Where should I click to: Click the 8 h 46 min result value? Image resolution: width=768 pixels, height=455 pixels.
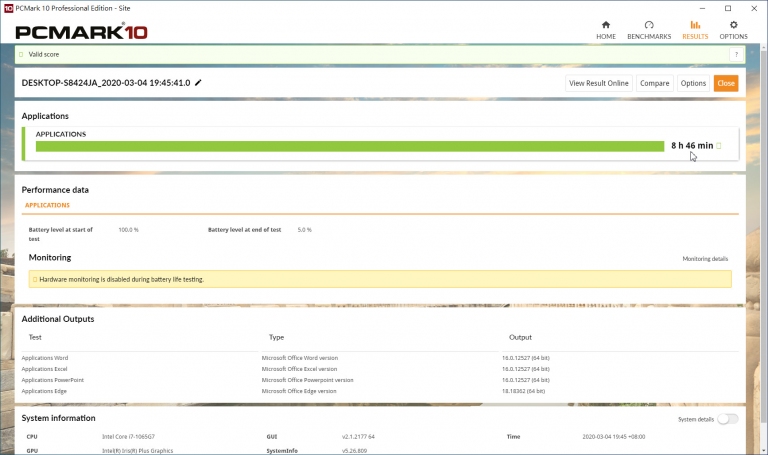click(x=692, y=145)
